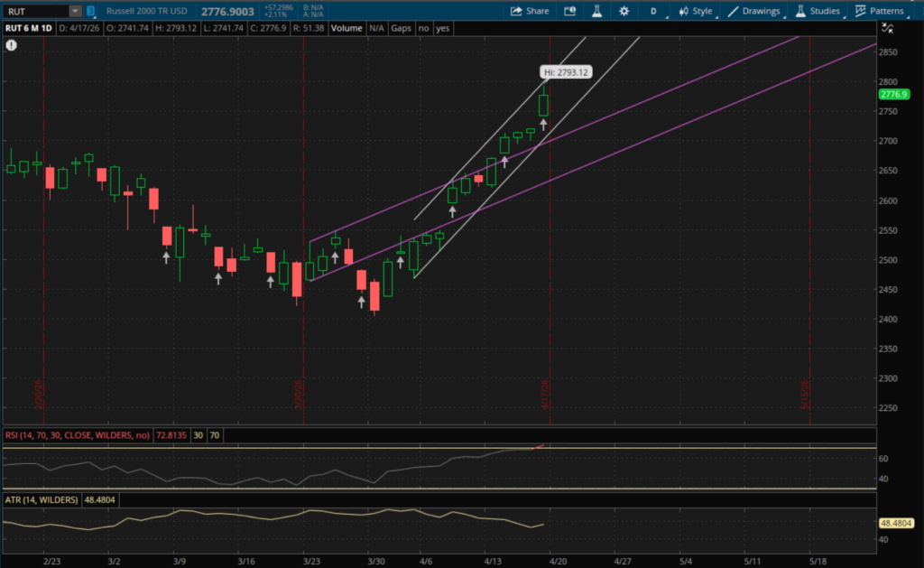Click the Share icon in toolbar
This screenshot has height=568, width=924.
pos(529,11)
